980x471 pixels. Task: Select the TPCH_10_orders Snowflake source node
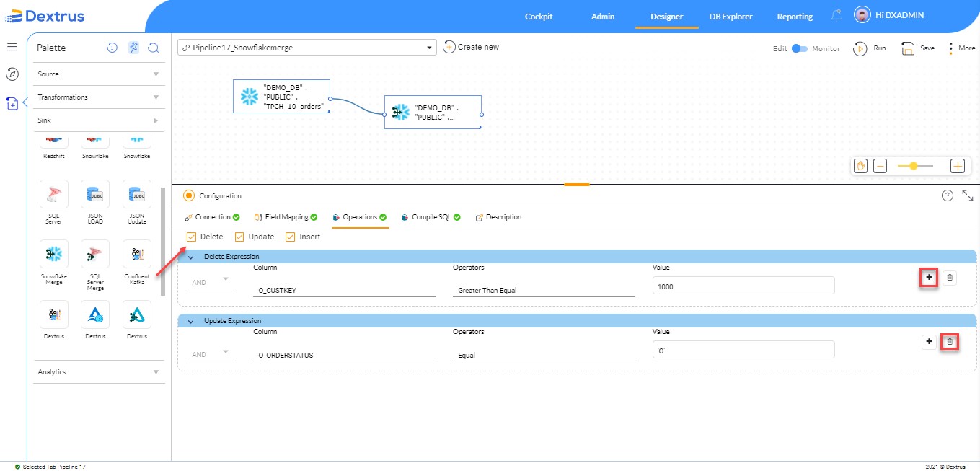click(281, 96)
